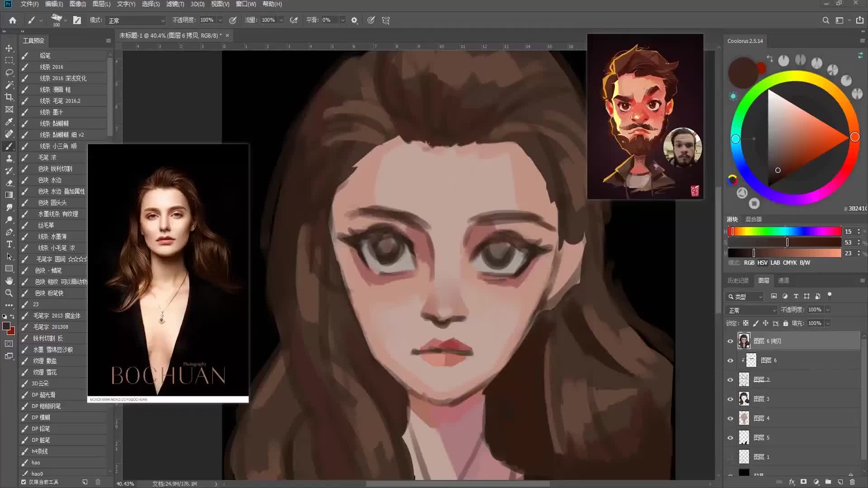The height and width of the screenshot is (488, 868).
Task: Select the Eraser tool
Action: pyautogui.click(x=9, y=183)
